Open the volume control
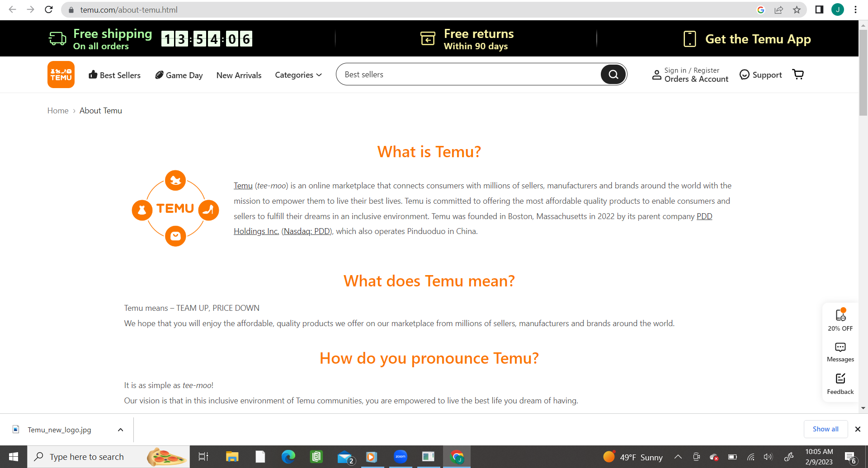868x468 pixels. pyautogui.click(x=768, y=457)
